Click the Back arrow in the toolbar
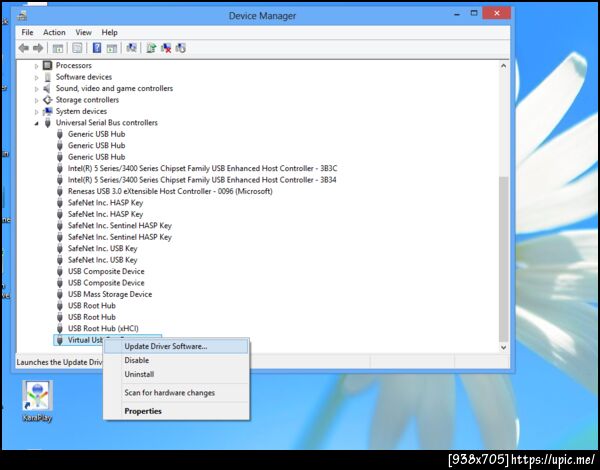 coord(24,48)
